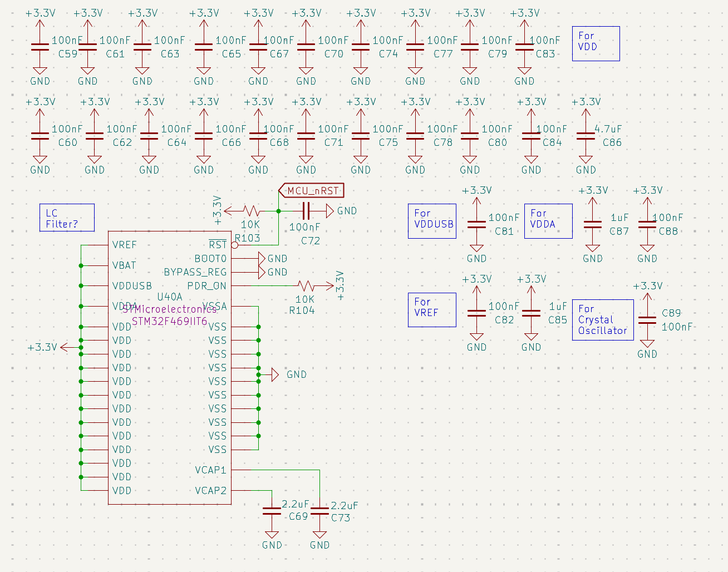728x572 pixels.
Task: Click the GND symbol below C69
Action: [272, 539]
